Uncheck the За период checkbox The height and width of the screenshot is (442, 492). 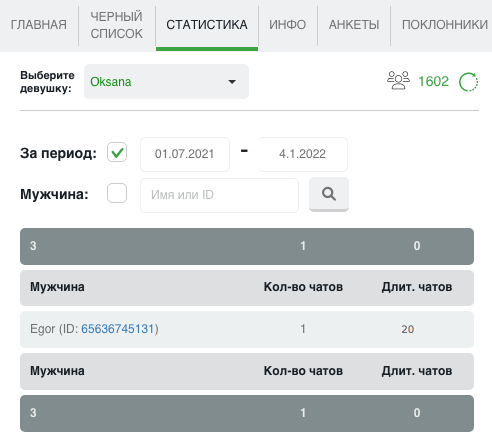(117, 152)
